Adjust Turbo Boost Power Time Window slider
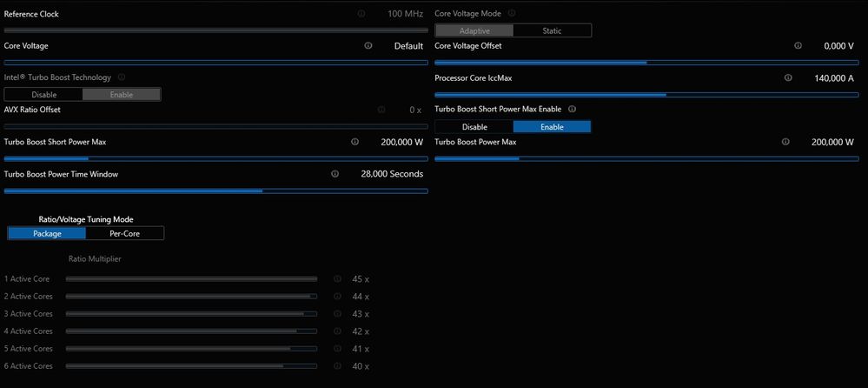 (x=215, y=191)
